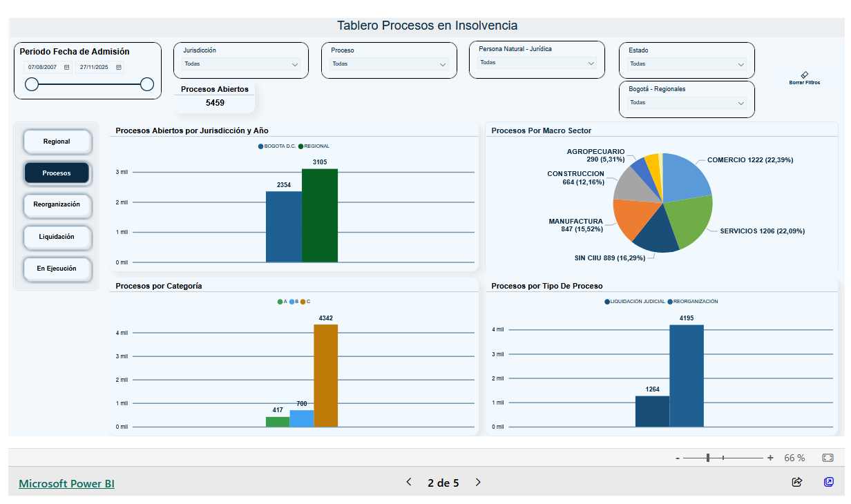Image resolution: width=851 pixels, height=504 pixels.
Task: Open the Bogotá - Regionales dropdown
Action: (x=687, y=103)
